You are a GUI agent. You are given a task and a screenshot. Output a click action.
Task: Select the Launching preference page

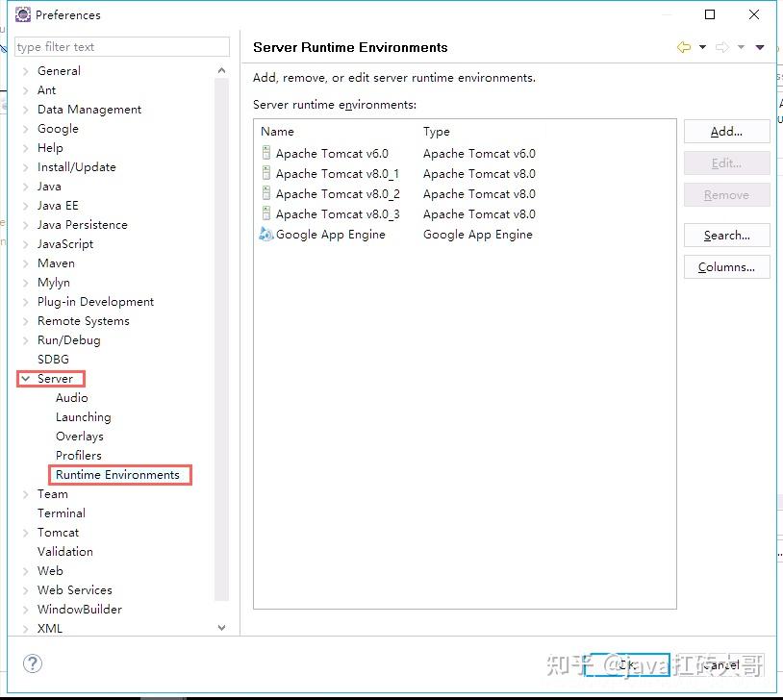coord(84,417)
